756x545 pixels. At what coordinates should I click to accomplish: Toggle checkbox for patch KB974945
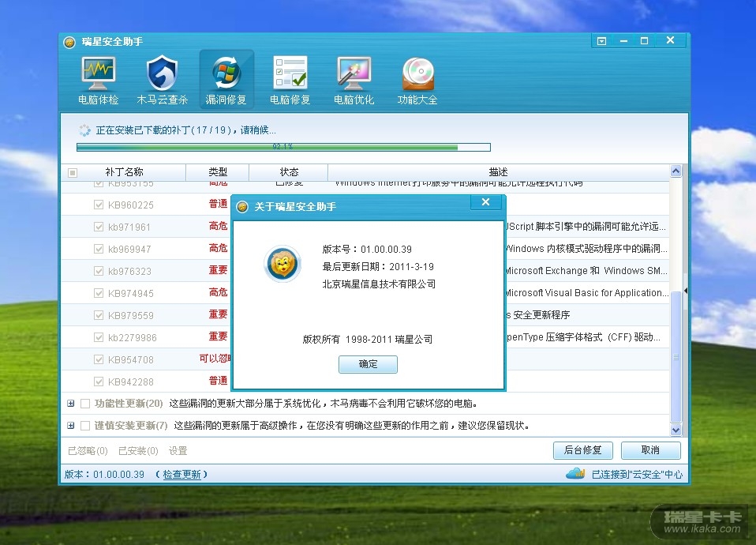pyautogui.click(x=99, y=293)
